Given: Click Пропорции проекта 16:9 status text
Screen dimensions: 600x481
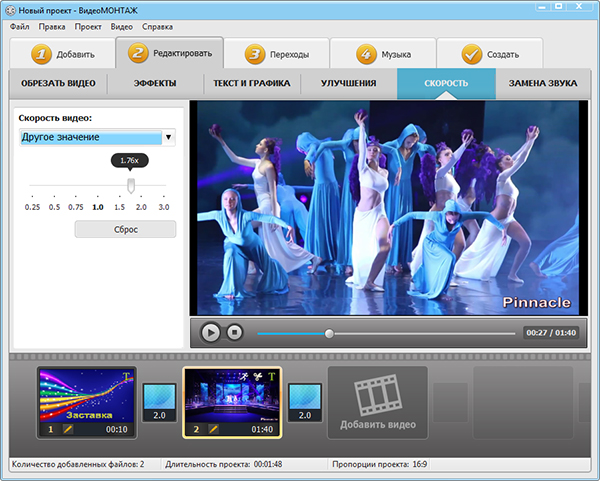Looking at the screenshot, I should point(380,465).
